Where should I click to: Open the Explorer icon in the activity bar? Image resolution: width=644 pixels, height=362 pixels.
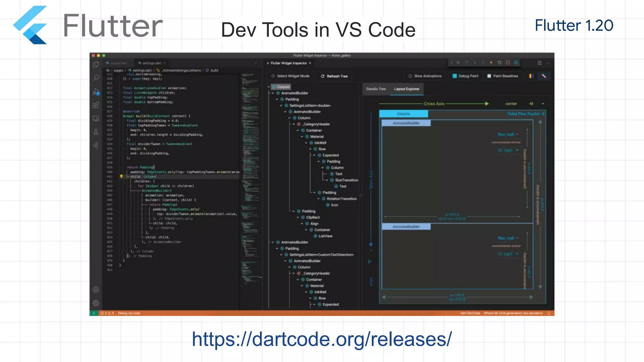(x=96, y=64)
